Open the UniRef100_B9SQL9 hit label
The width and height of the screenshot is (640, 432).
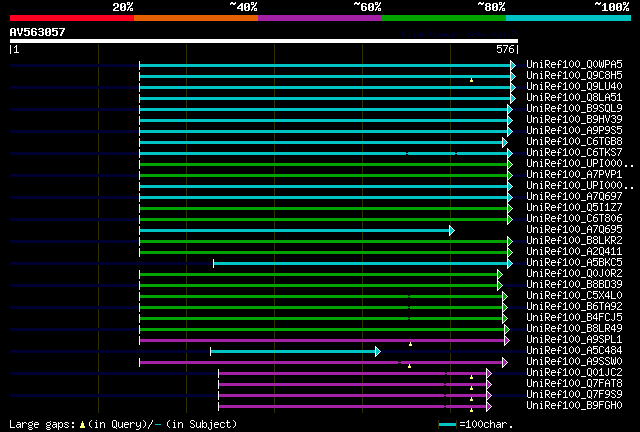(574, 108)
